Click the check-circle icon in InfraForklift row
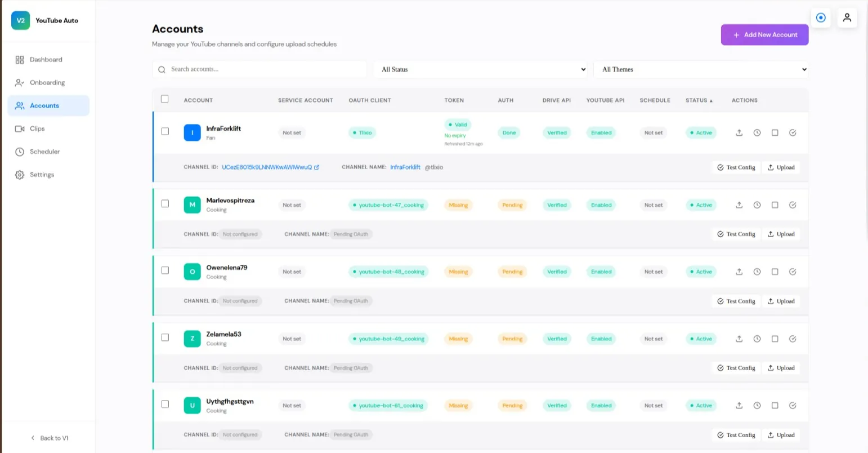This screenshot has height=453, width=868. pos(793,133)
